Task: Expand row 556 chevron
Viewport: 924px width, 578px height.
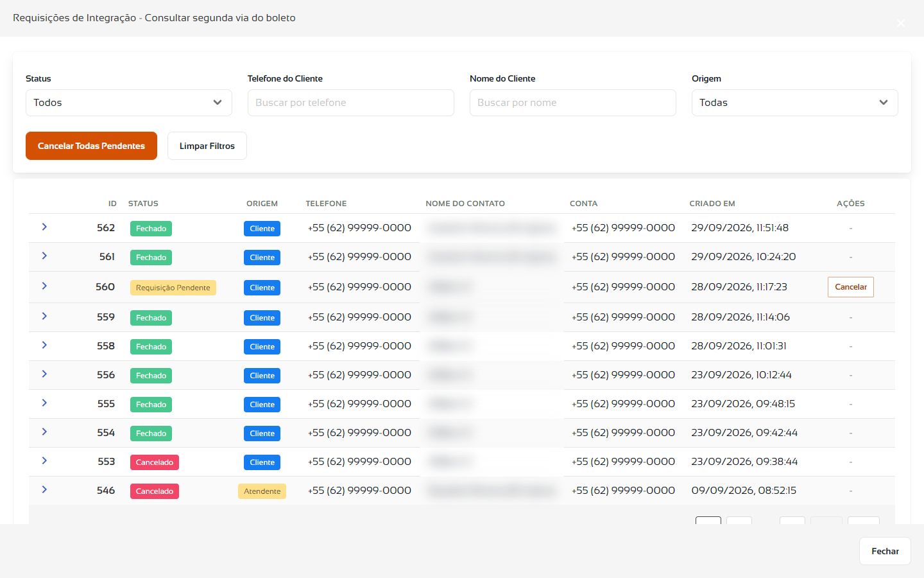Action: click(44, 374)
